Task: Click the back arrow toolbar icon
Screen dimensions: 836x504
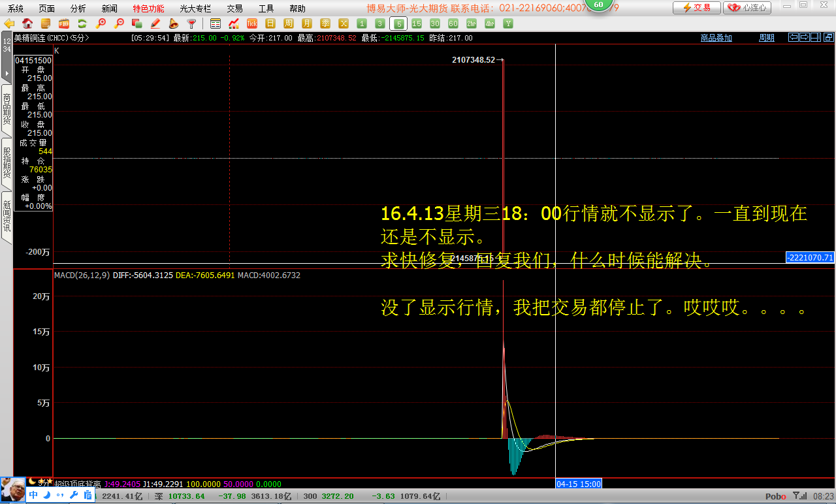Action: coord(9,24)
